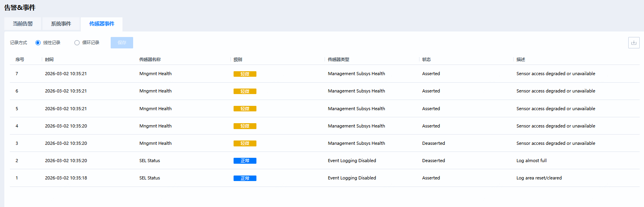
Task: Click the 序号 column header
Action: pyautogui.click(x=20, y=59)
